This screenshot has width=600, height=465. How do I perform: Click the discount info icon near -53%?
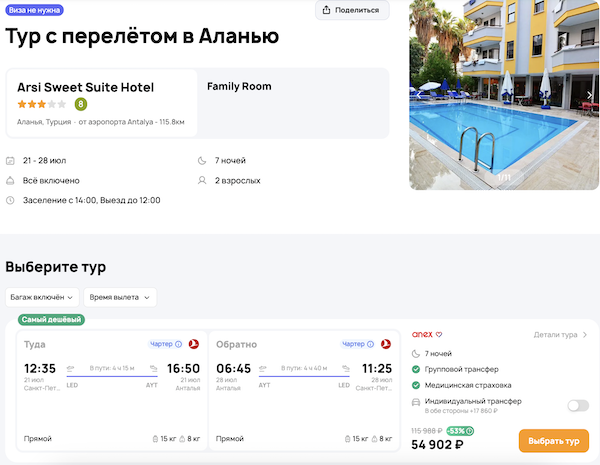point(471,430)
